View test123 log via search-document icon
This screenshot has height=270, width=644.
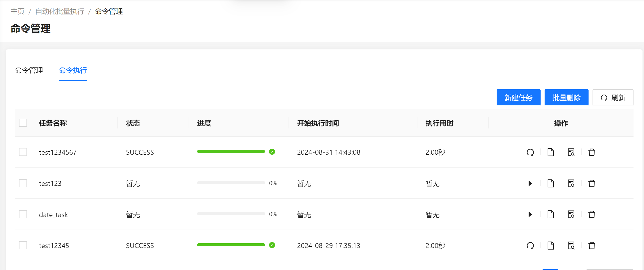pos(571,183)
